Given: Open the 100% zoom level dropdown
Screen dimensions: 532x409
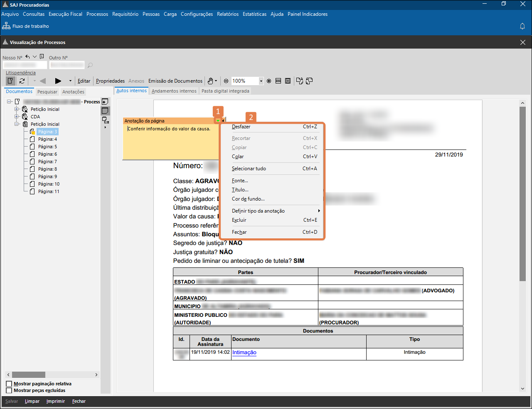Looking at the screenshot, I should [x=261, y=81].
